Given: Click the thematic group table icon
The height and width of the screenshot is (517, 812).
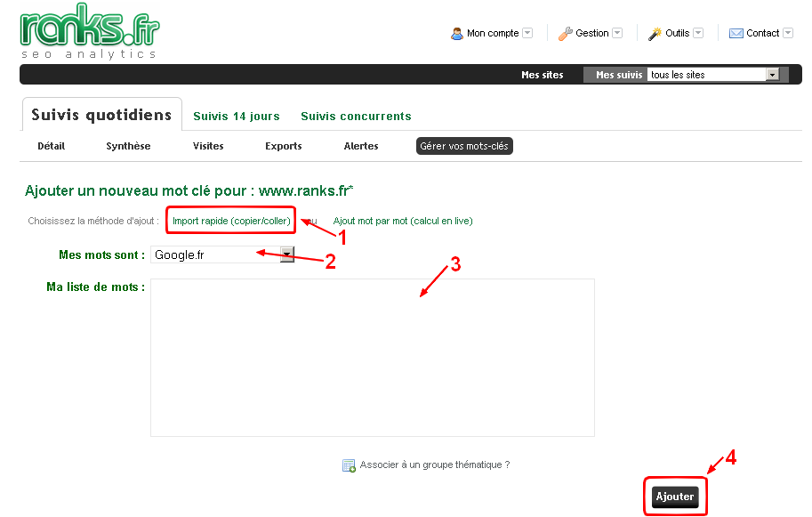Looking at the screenshot, I should [x=349, y=465].
